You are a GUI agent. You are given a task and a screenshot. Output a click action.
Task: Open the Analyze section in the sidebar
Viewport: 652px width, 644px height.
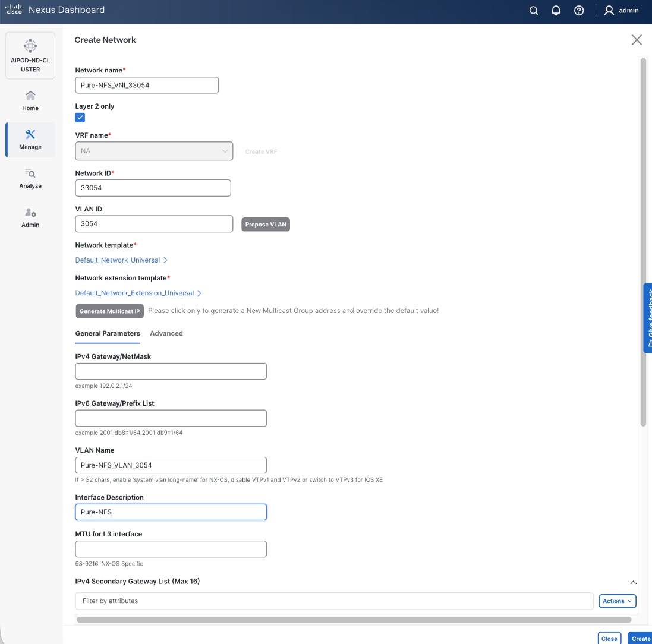[30, 177]
